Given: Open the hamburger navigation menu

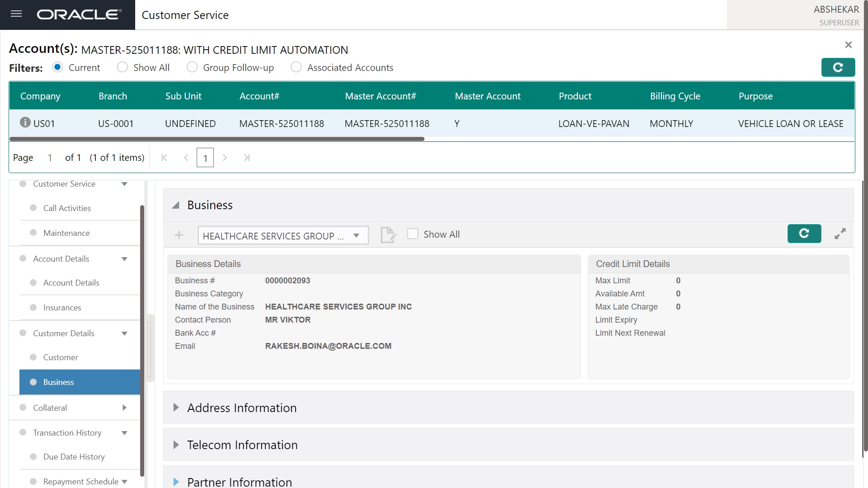Looking at the screenshot, I should click(x=16, y=14).
